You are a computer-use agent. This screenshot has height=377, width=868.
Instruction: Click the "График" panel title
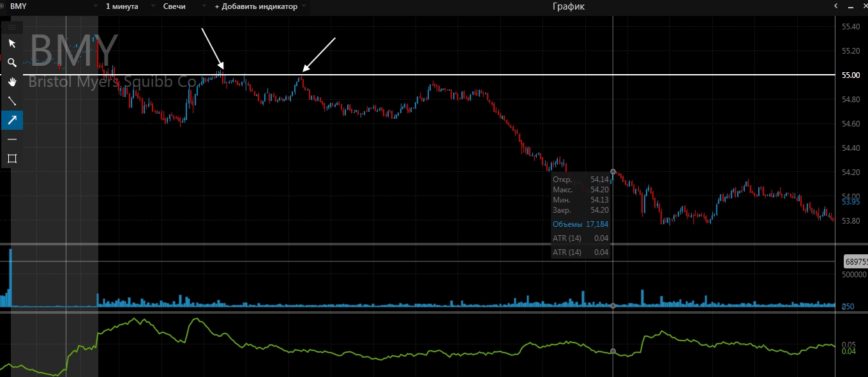pyautogui.click(x=568, y=6)
